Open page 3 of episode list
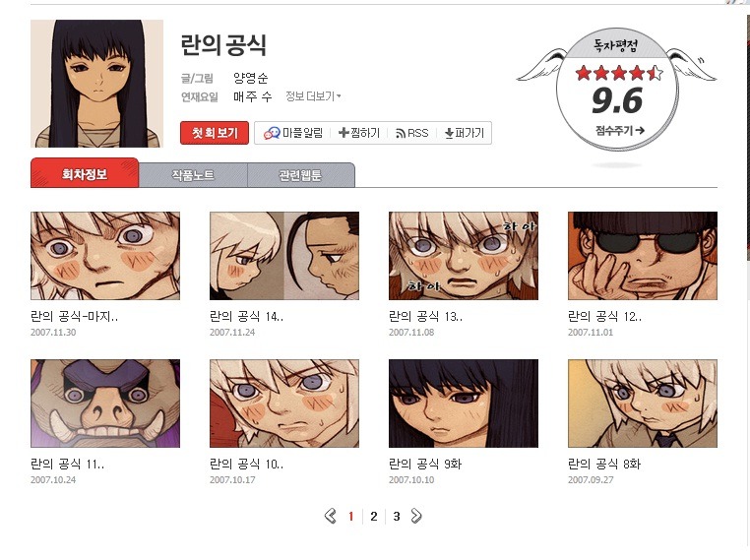750x560 pixels. click(x=397, y=517)
